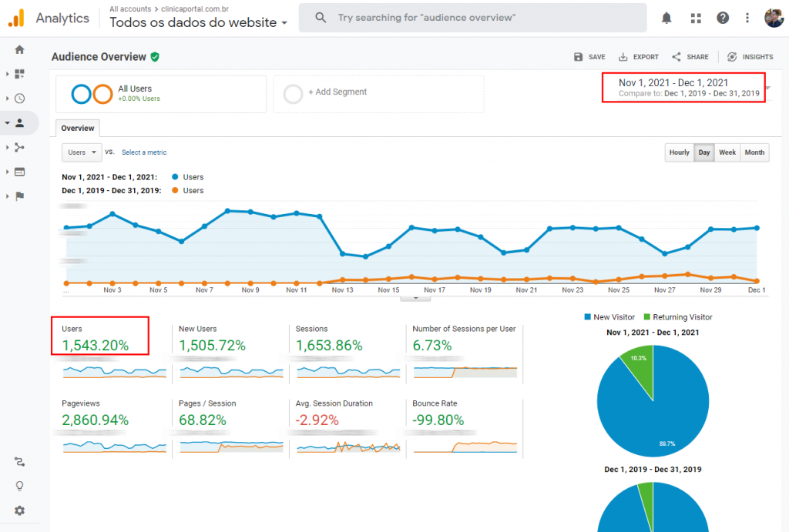Click the notifications bell icon
The image size is (789, 532).
(666, 17)
